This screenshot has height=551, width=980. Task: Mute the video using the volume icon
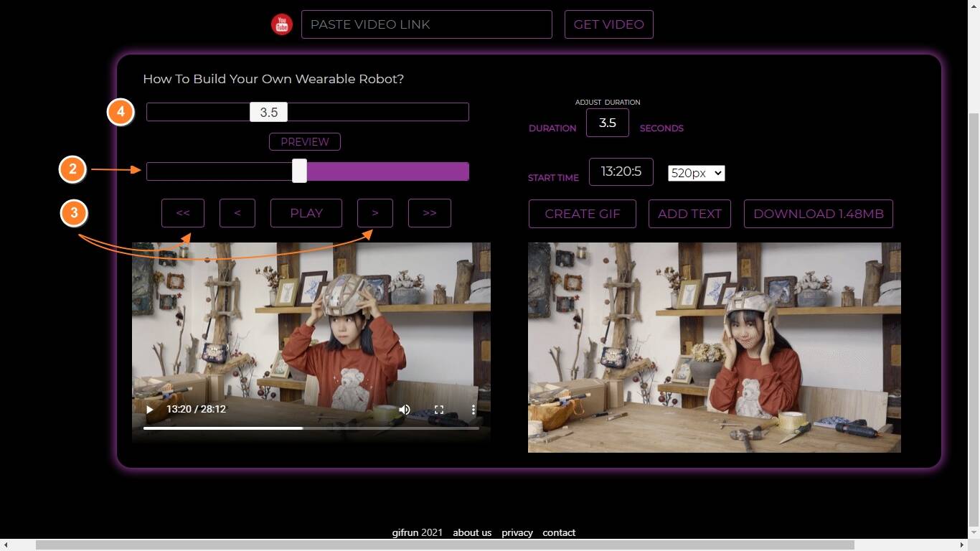pos(405,409)
